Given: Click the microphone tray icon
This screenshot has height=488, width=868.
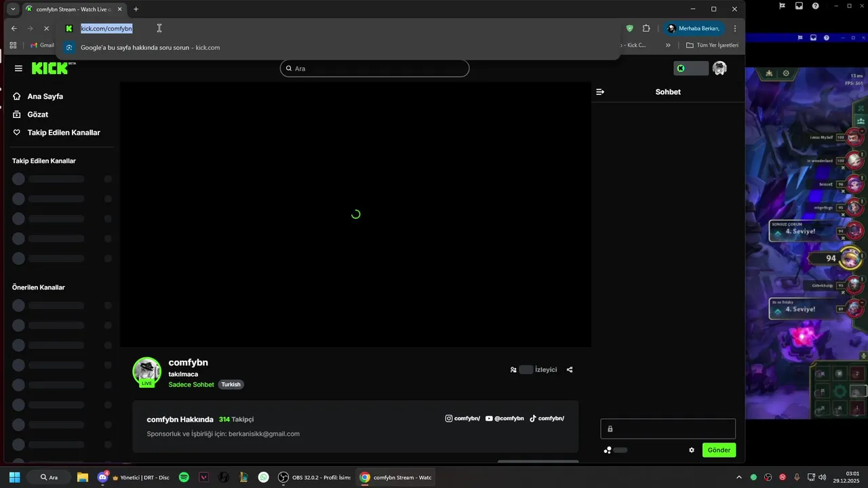Looking at the screenshot, I should (797, 477).
